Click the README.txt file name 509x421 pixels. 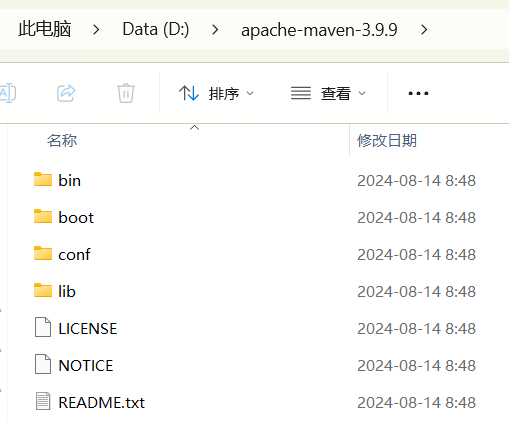tap(102, 403)
